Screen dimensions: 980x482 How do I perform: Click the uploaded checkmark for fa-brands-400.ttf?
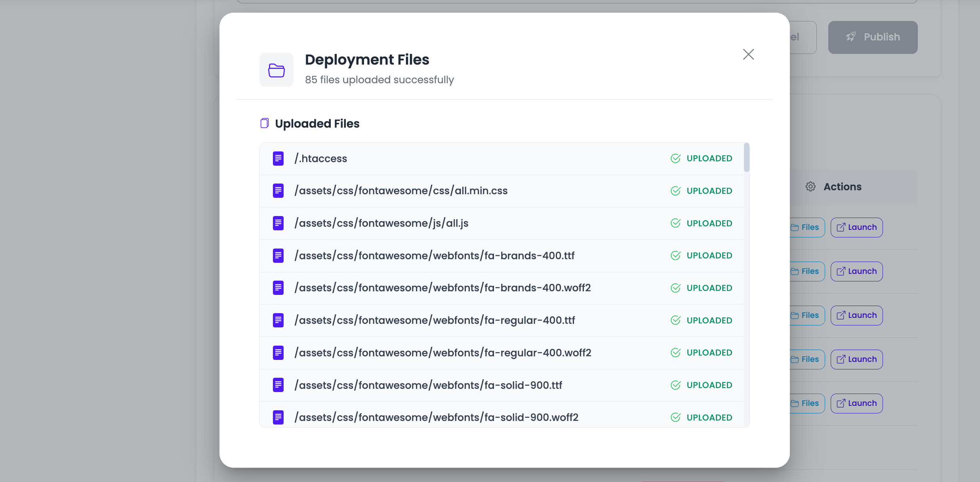point(676,256)
